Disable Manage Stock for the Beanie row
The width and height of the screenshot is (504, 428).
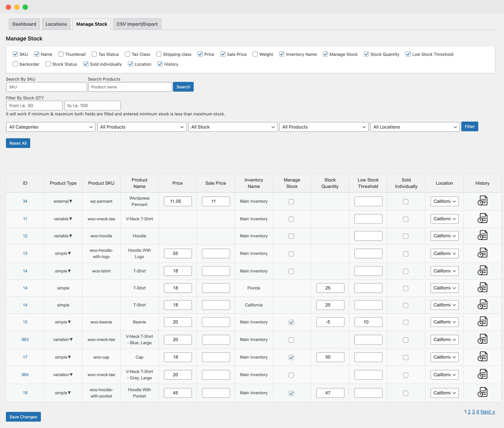click(x=291, y=322)
